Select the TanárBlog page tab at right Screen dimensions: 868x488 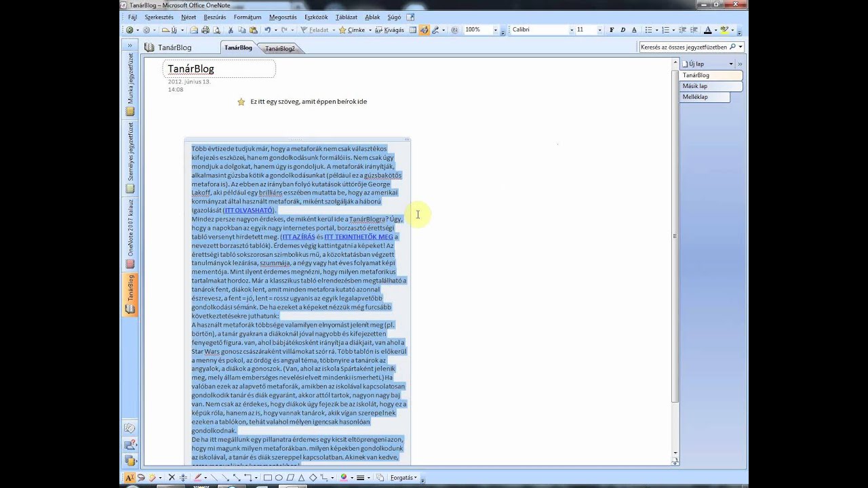coord(711,75)
